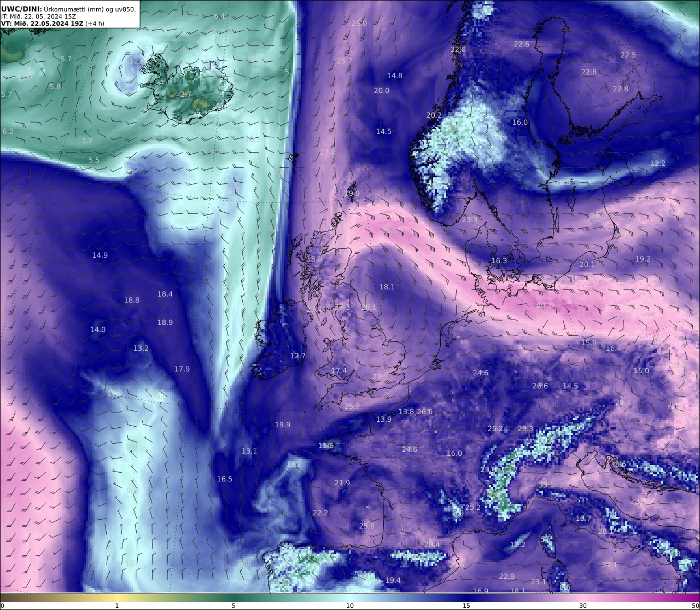Screen dimensions: 700x610
Task: Click the map value 16.4
Action: pyautogui.click(x=614, y=348)
